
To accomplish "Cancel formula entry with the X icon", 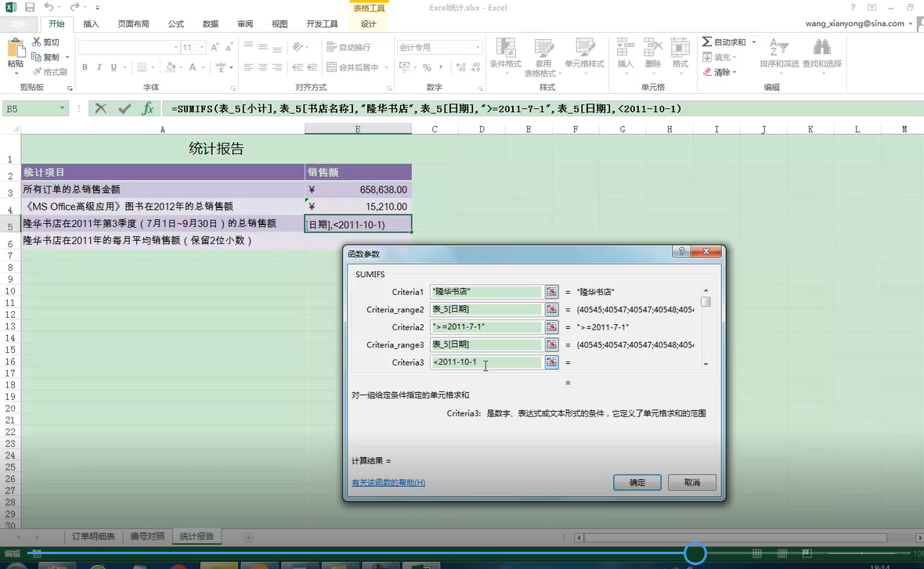I will [101, 109].
